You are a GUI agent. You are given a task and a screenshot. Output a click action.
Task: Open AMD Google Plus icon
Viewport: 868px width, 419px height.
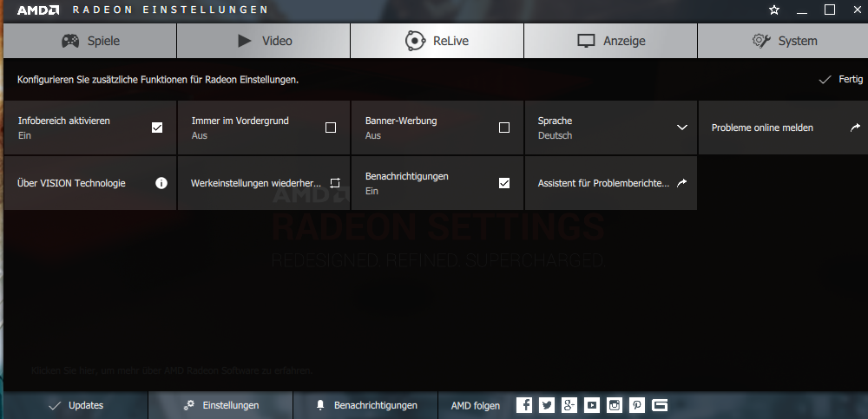(569, 405)
